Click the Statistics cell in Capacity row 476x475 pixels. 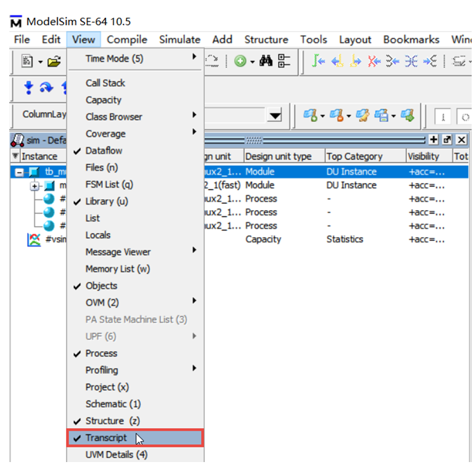point(345,239)
